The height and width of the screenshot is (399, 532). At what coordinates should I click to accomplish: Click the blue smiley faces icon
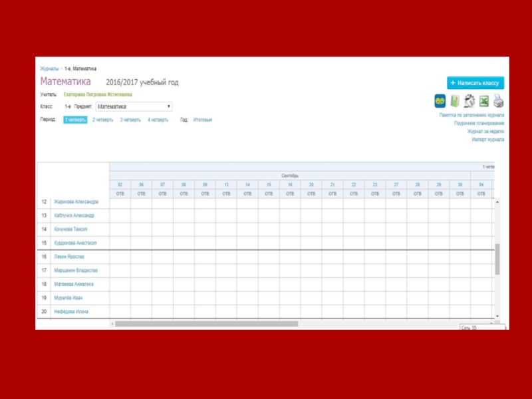440,101
